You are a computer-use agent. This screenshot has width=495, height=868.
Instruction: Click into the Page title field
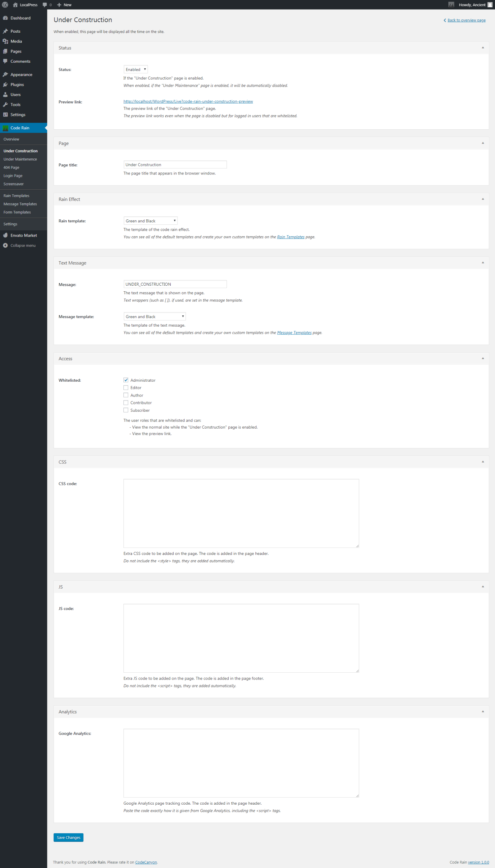point(175,165)
